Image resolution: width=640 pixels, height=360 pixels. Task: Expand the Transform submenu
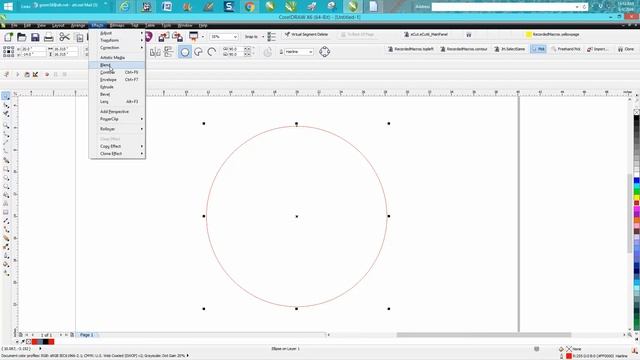coord(117,40)
